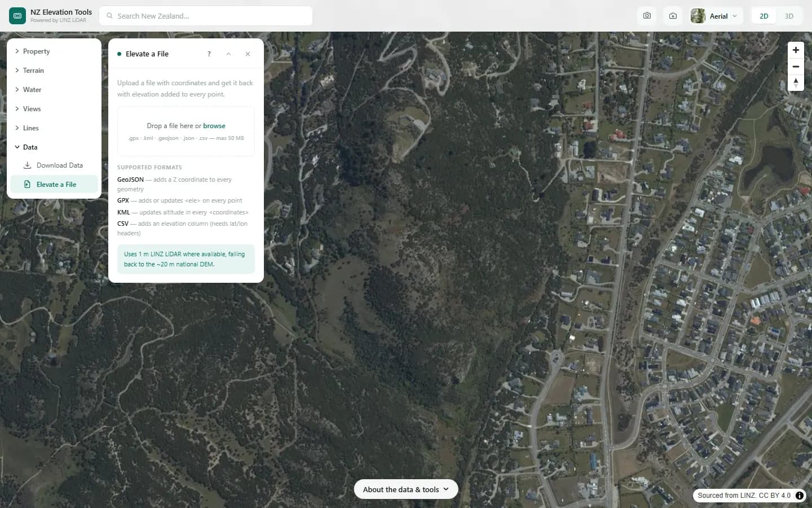This screenshot has height=508, width=812.
Task: Click the attribution info icon
Action: point(800,495)
